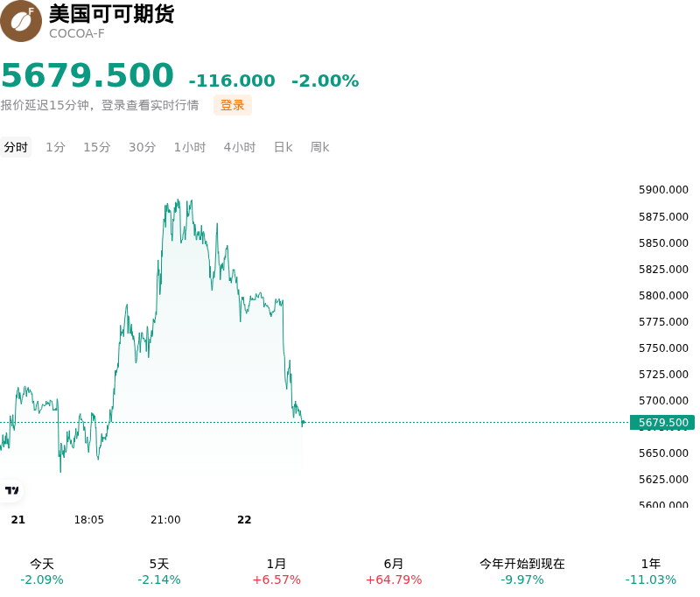Open the 日k daily candlestick view
Viewport: 700px width, 597px height.
(283, 147)
